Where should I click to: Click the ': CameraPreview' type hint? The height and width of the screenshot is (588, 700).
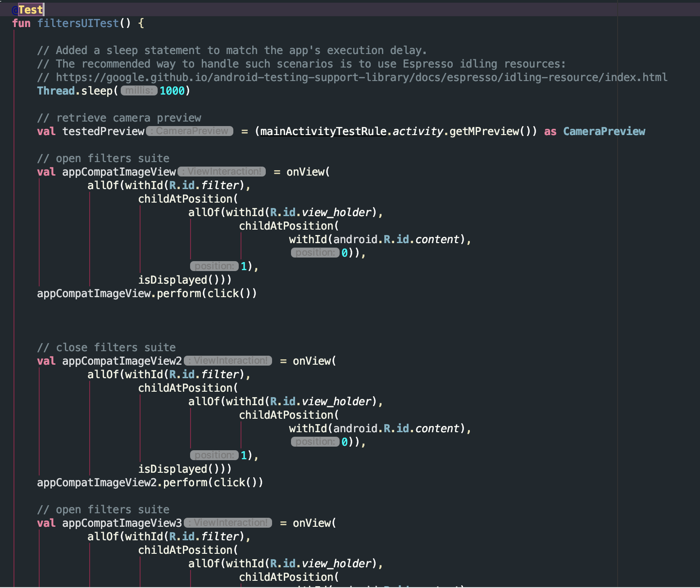click(x=190, y=131)
